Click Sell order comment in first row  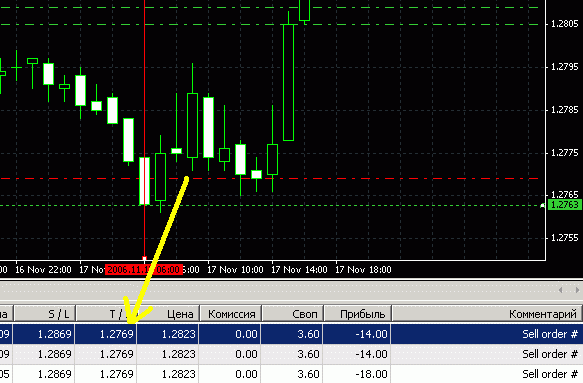tap(550, 334)
